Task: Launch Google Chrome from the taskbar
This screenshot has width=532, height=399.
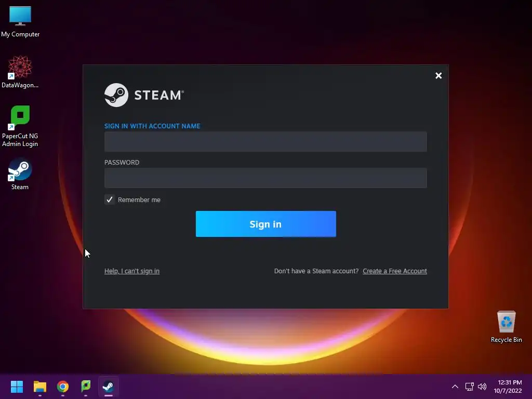Action: coord(63,387)
